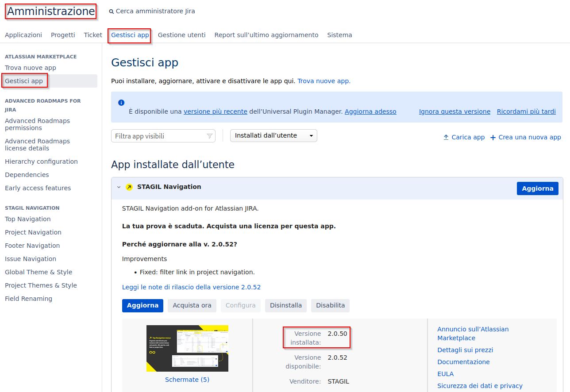This screenshot has height=392, width=570.
Task: Click Ricordami più tardi link
Action: click(x=526, y=111)
